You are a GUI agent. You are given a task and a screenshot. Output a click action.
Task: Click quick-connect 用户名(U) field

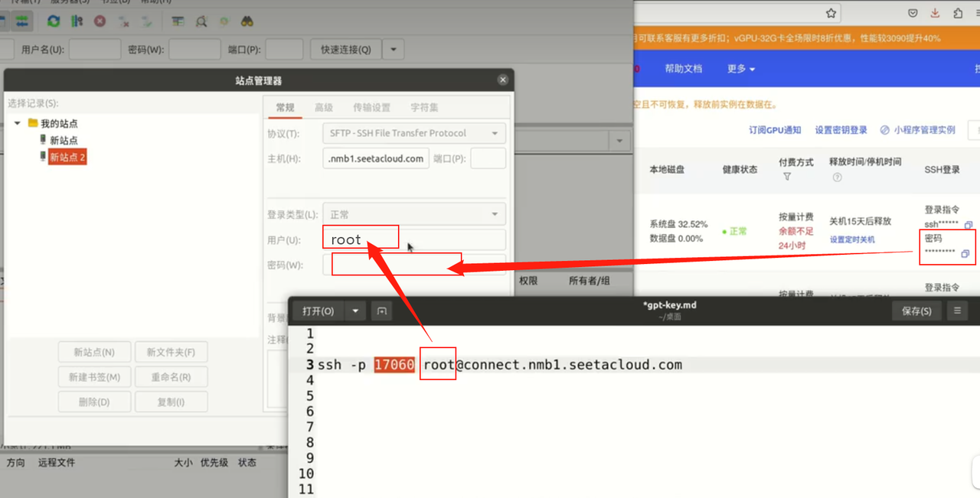point(95,49)
